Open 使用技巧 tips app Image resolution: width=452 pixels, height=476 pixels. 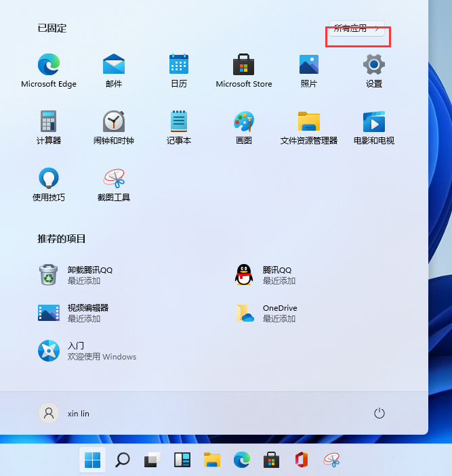[x=49, y=184]
